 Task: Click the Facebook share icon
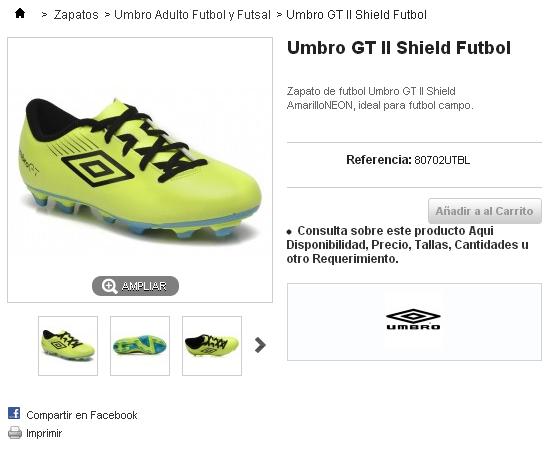coord(14,413)
